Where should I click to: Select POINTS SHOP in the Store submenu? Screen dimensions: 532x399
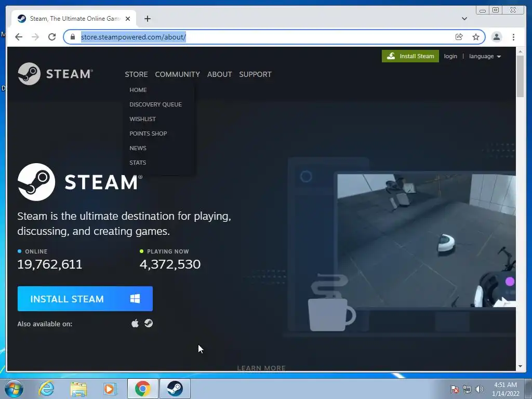pyautogui.click(x=148, y=134)
